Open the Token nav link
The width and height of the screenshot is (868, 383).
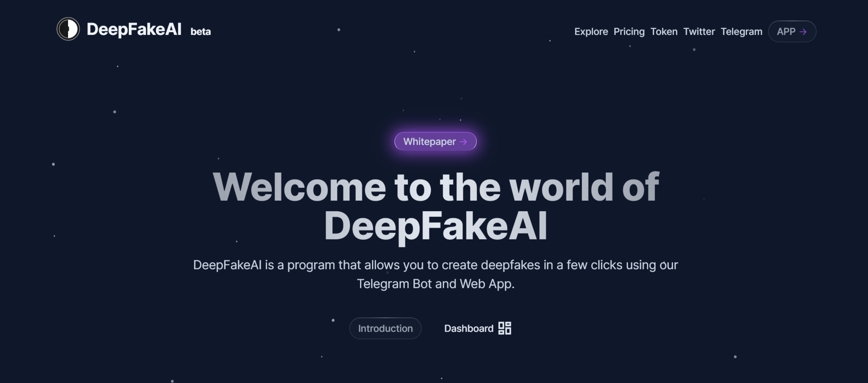pos(664,32)
